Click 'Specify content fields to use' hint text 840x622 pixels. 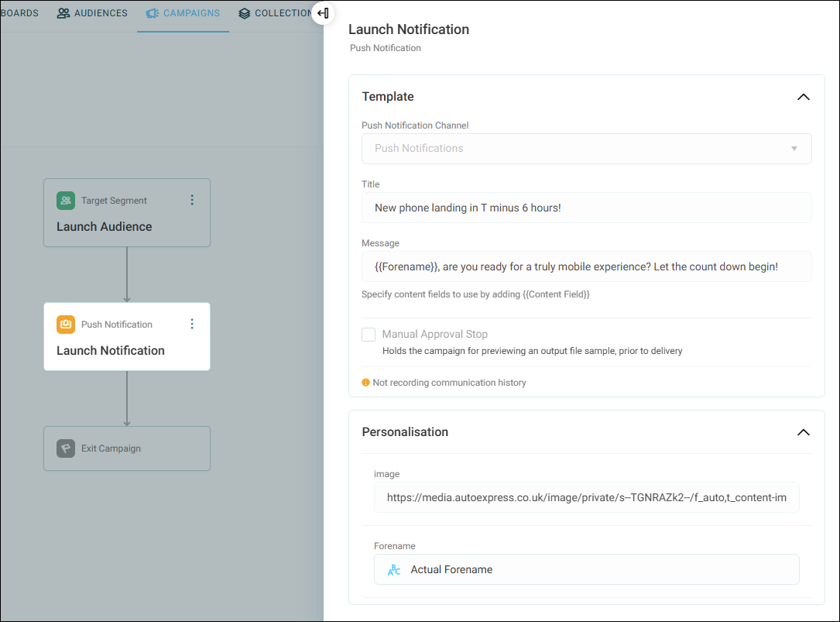point(475,294)
